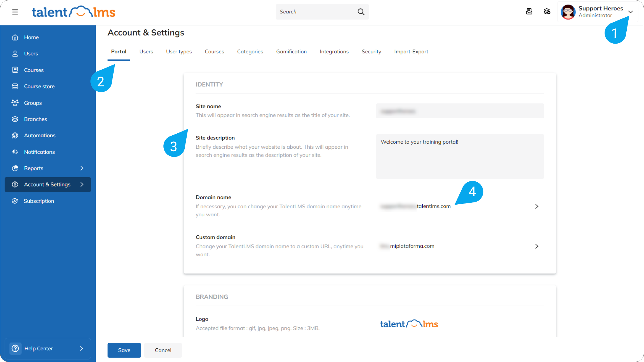The height and width of the screenshot is (362, 644).
Task: Switch to the Users tab
Action: coord(146,52)
